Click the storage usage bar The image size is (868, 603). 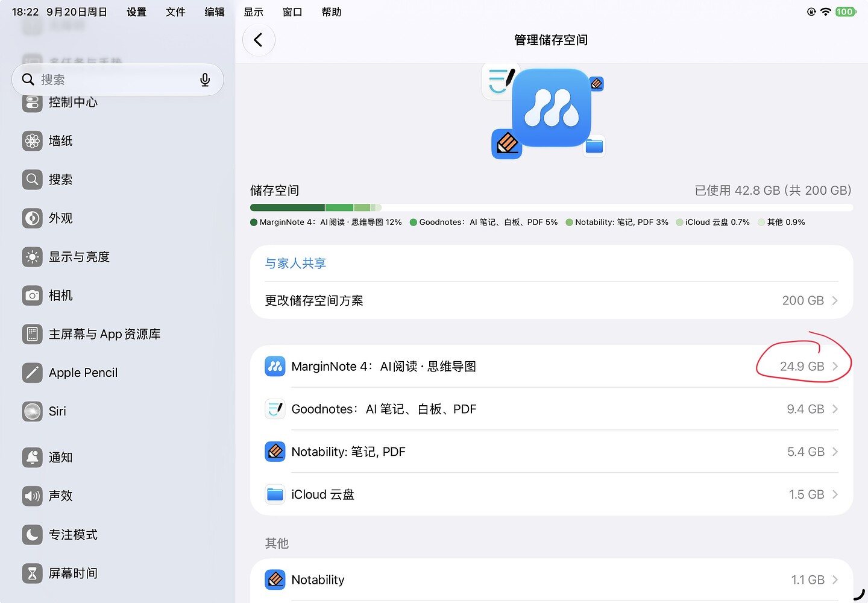[552, 207]
